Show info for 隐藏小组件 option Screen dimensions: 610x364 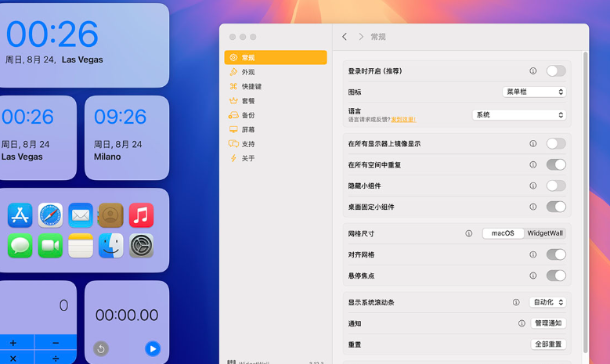(x=533, y=186)
